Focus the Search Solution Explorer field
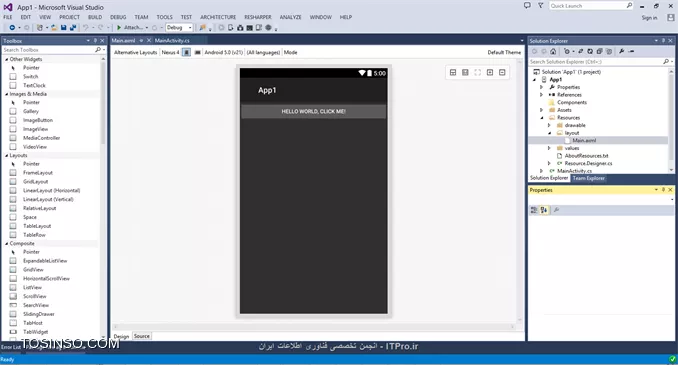The image size is (678, 365). [596, 62]
